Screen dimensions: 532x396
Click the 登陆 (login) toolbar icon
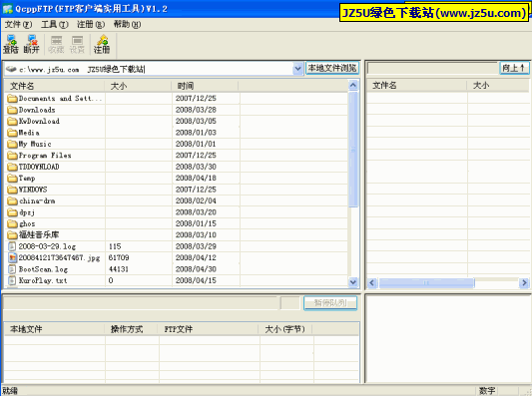(11, 44)
